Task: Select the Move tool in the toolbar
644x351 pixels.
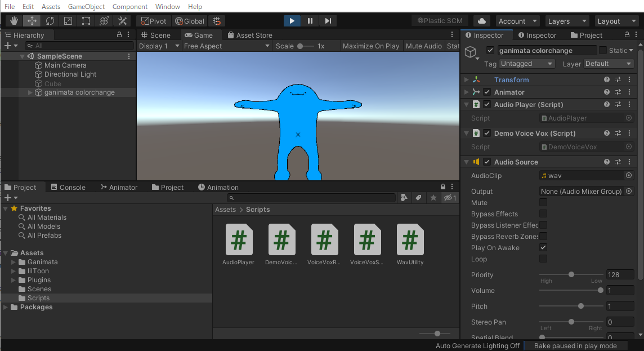Action: (32, 21)
